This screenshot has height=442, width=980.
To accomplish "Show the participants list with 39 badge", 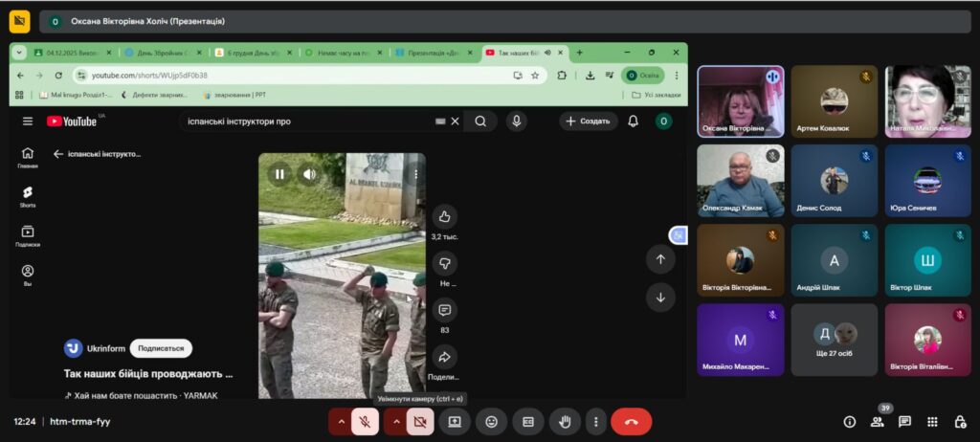I will point(877,422).
